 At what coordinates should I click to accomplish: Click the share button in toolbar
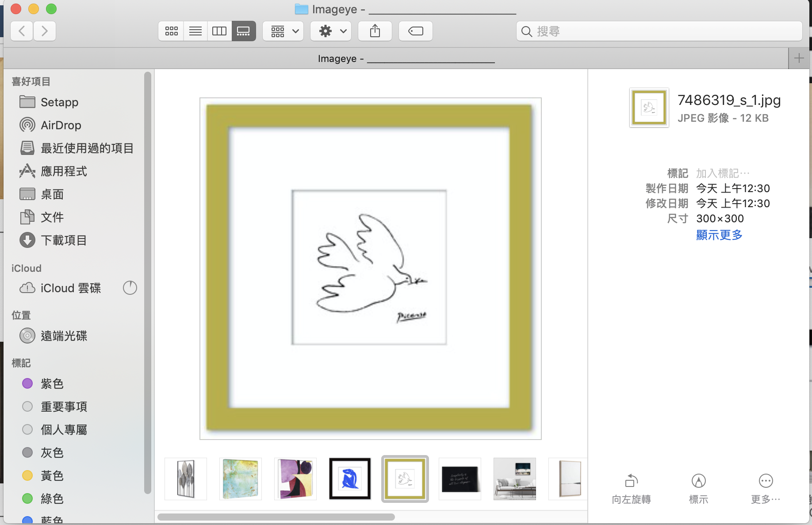pyautogui.click(x=375, y=31)
